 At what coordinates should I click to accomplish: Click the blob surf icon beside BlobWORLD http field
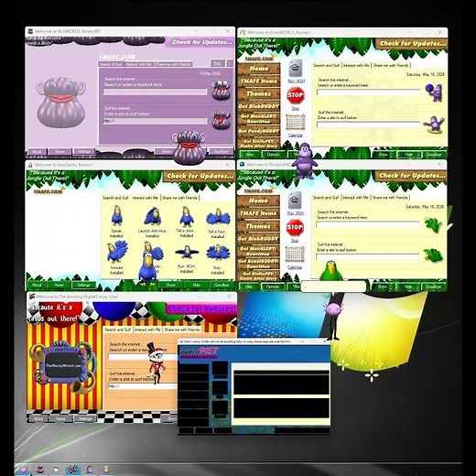pyautogui.click(x=221, y=120)
